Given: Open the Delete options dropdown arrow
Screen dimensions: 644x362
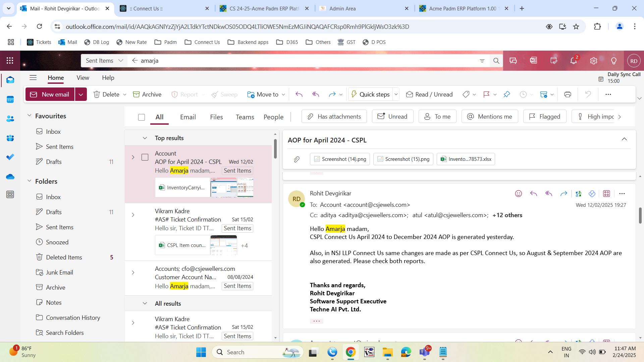Looking at the screenshot, I should click(x=125, y=95).
